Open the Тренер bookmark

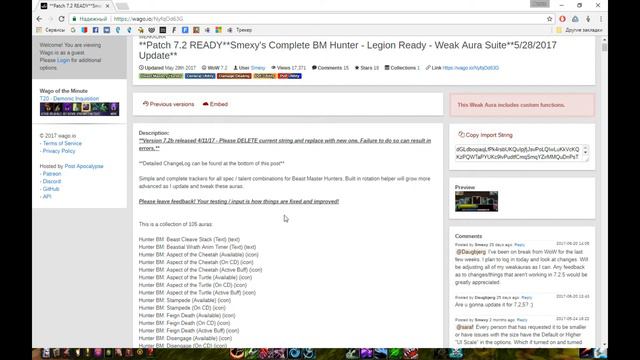240,30
